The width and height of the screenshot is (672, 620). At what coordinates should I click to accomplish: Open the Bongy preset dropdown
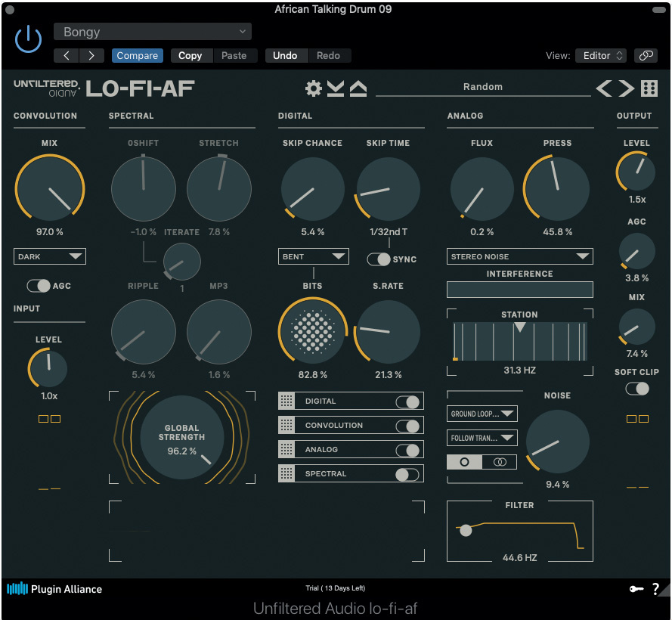[x=152, y=32]
